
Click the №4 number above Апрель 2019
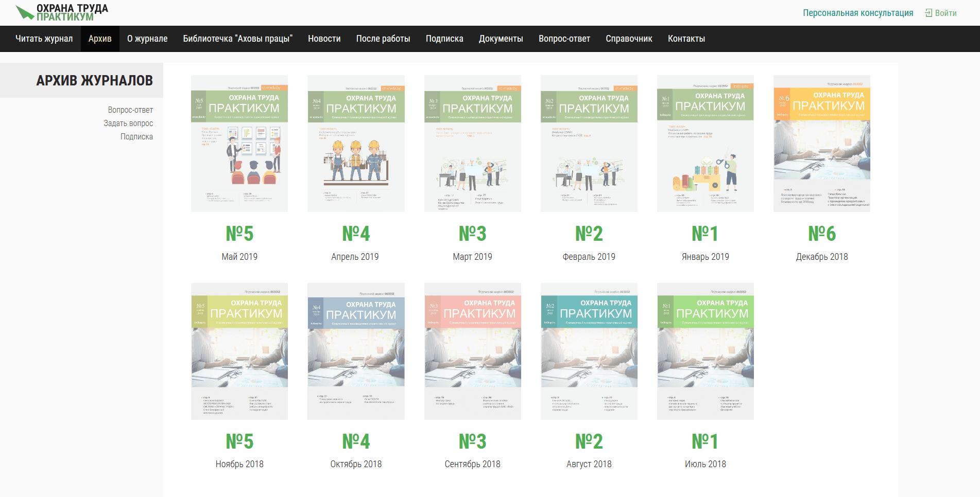point(356,234)
